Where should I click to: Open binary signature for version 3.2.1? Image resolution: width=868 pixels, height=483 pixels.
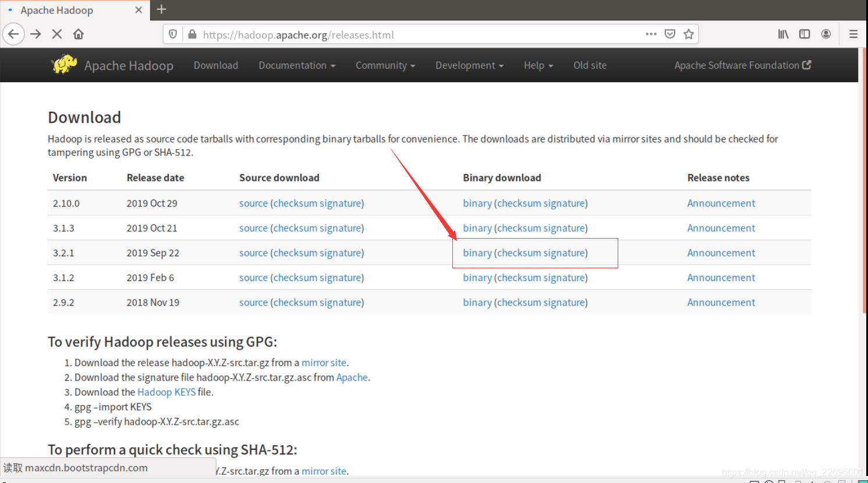(564, 253)
